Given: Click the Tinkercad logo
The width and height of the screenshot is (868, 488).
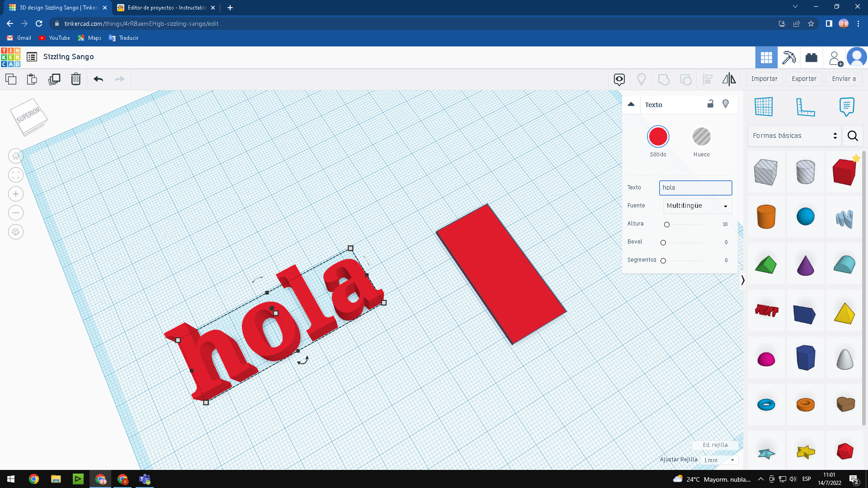Looking at the screenshot, I should tap(11, 57).
